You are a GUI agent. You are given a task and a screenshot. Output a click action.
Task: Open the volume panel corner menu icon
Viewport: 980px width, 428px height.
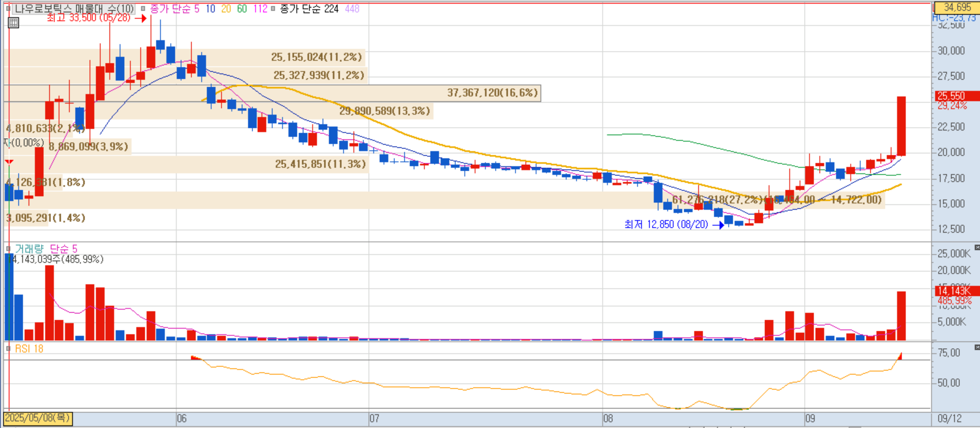(977, 247)
